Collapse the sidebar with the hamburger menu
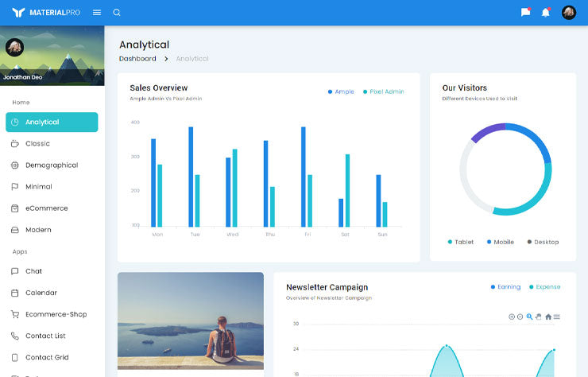The height and width of the screenshot is (377, 588). pos(97,13)
